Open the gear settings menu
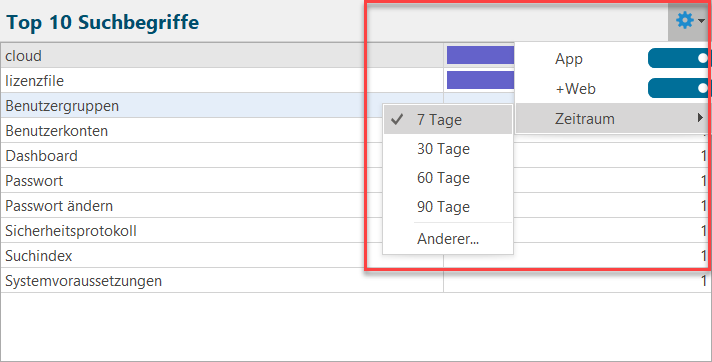 point(689,21)
